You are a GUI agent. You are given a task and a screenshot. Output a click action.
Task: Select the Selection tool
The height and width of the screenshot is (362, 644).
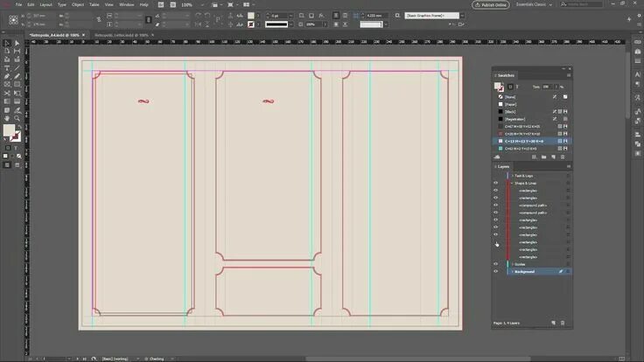pyautogui.click(x=7, y=43)
